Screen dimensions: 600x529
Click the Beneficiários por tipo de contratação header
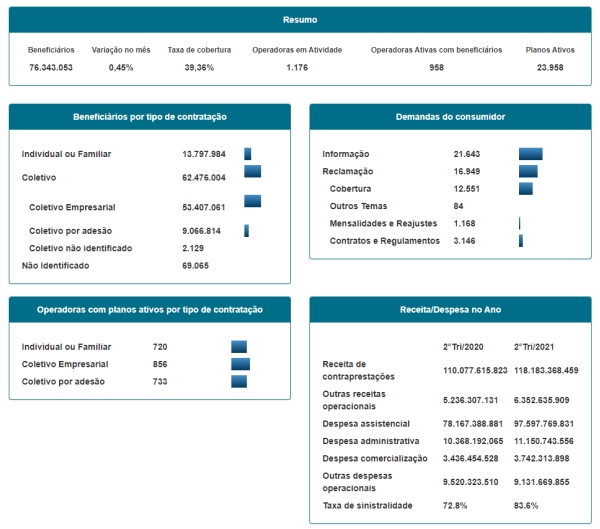click(x=150, y=117)
